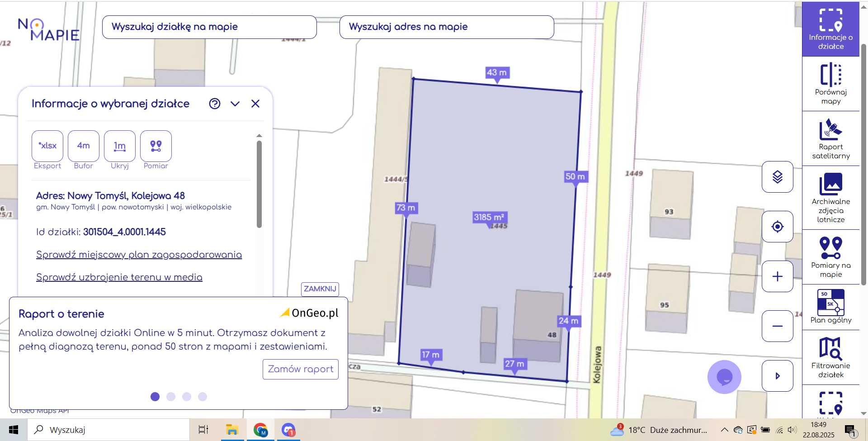
Task: Toggle Ukryj measurements button
Action: point(120,146)
